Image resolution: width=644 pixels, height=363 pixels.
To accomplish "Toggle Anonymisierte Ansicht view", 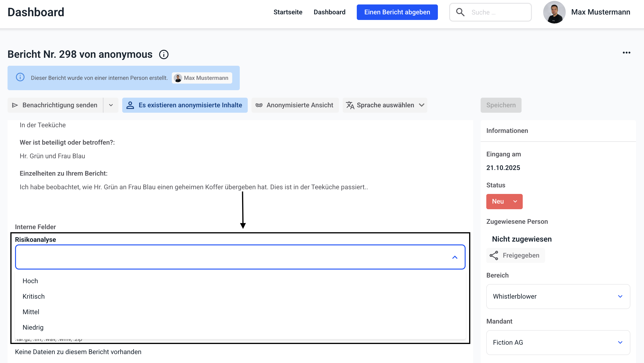I will 295,105.
